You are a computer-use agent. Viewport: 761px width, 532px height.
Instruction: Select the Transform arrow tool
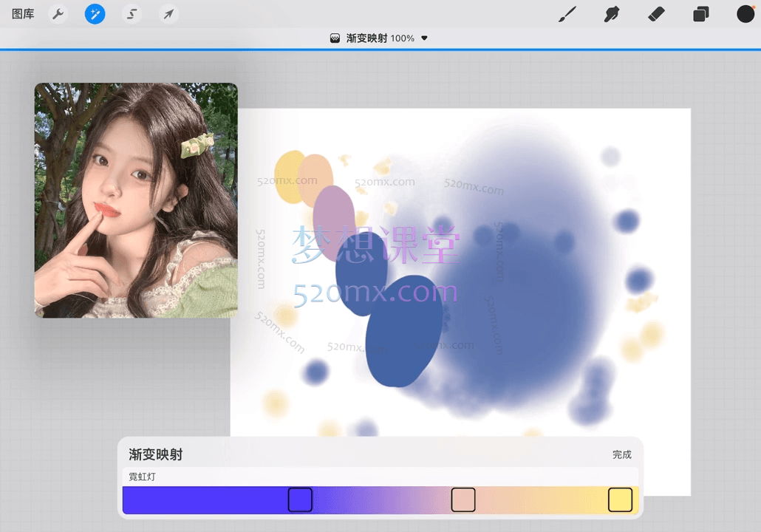(x=168, y=13)
